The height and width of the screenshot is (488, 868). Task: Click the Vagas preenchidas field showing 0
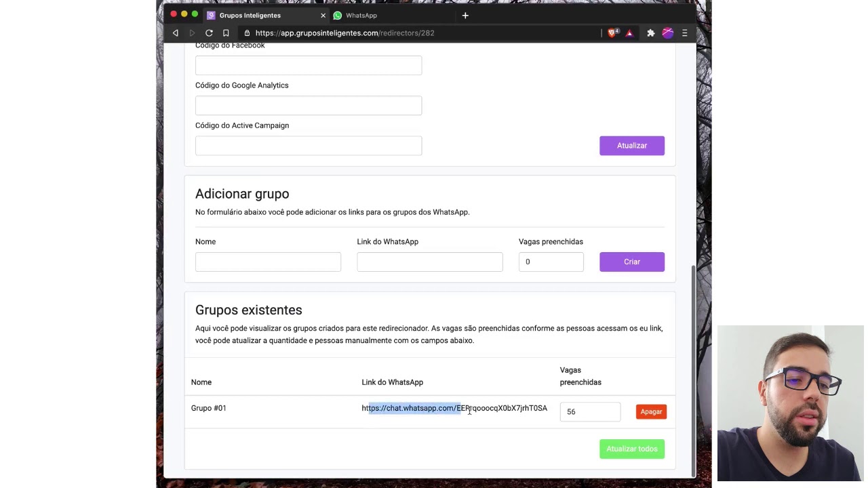(x=551, y=262)
